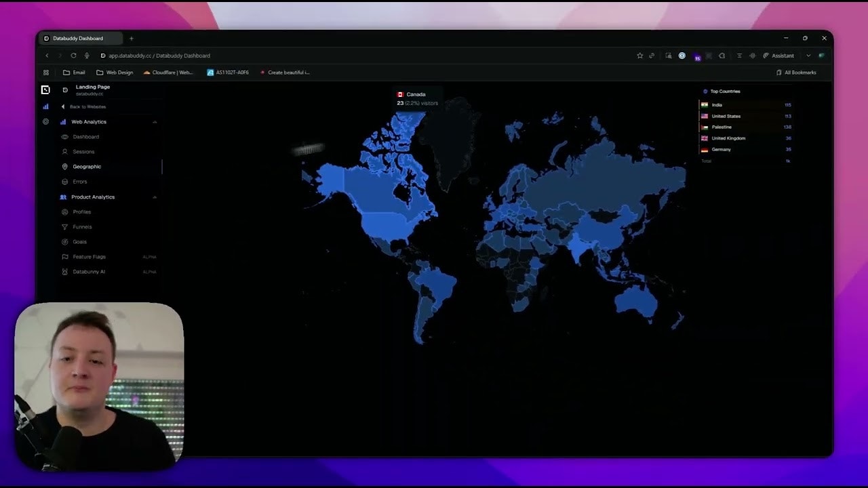868x488 pixels.
Task: Open the extensions dropdown chevron
Action: click(808, 56)
